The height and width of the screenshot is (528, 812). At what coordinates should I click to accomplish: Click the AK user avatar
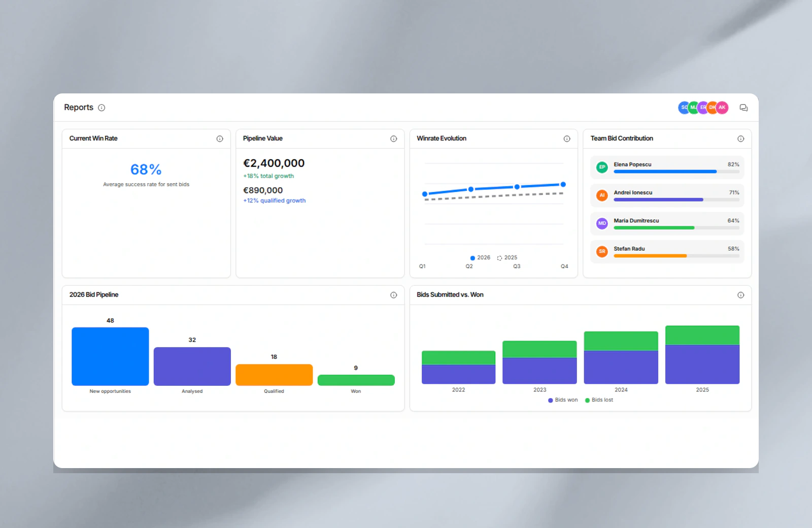pos(722,108)
